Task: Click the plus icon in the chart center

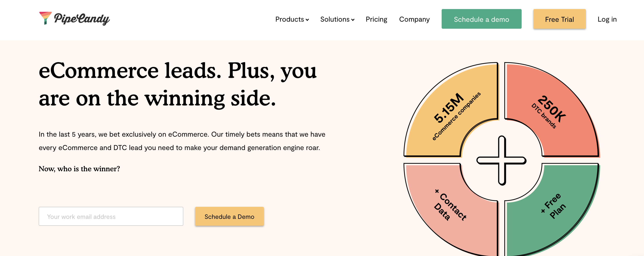Action: click(502, 160)
